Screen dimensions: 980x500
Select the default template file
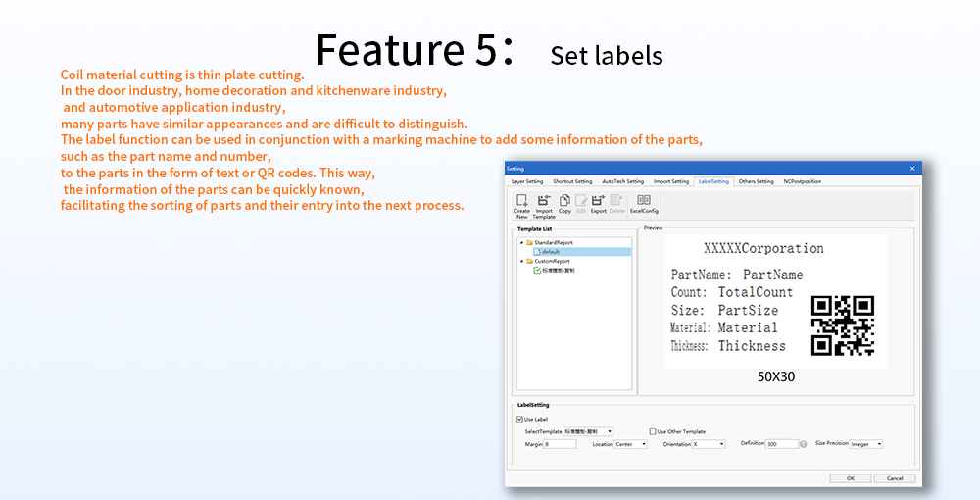click(551, 252)
